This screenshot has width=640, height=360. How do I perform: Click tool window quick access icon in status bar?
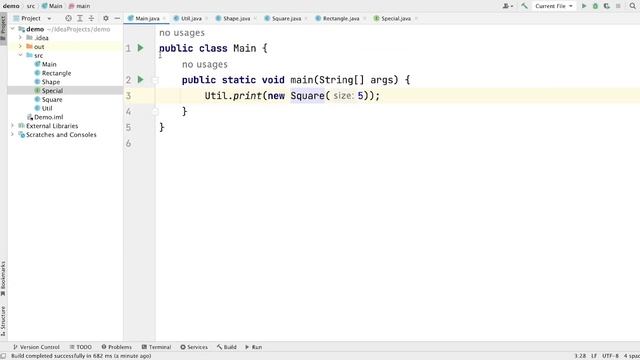click(x=4, y=356)
